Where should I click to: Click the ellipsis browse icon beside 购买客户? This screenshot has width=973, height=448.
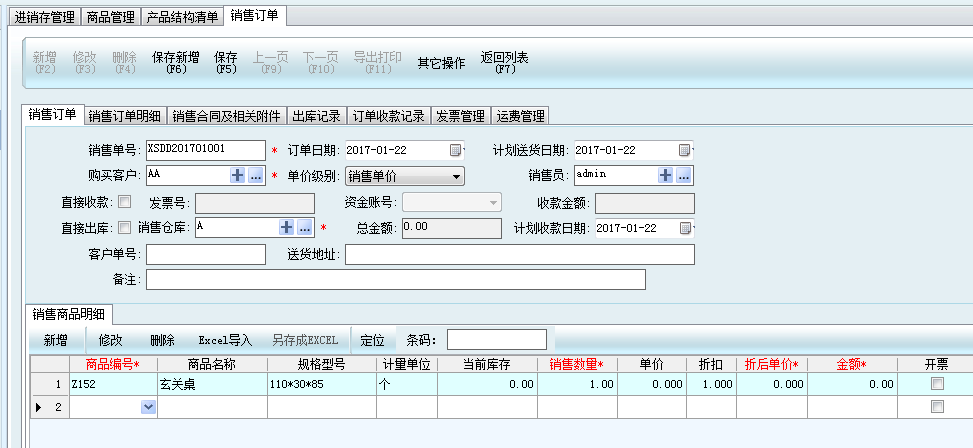pos(256,175)
